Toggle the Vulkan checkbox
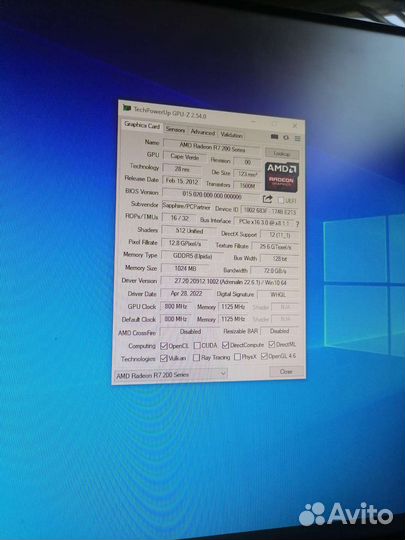 coord(164,359)
